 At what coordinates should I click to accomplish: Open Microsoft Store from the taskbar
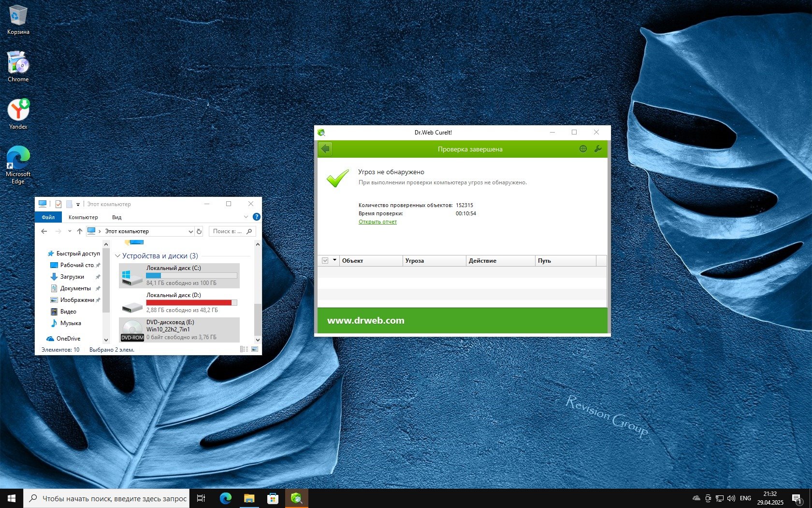273,498
